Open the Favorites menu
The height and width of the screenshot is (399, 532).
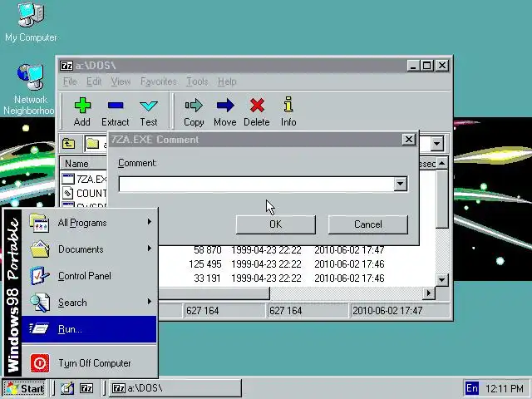point(159,81)
